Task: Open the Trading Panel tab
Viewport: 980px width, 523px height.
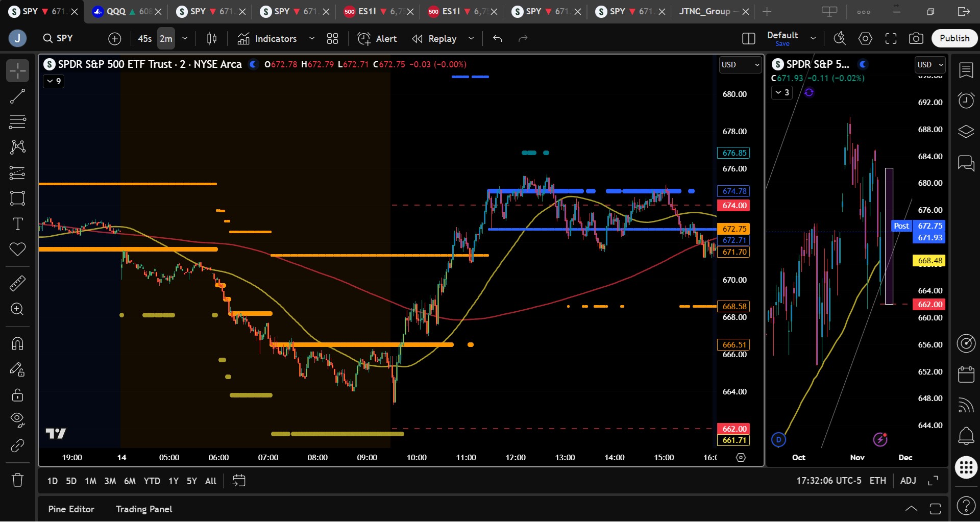Action: click(x=144, y=510)
